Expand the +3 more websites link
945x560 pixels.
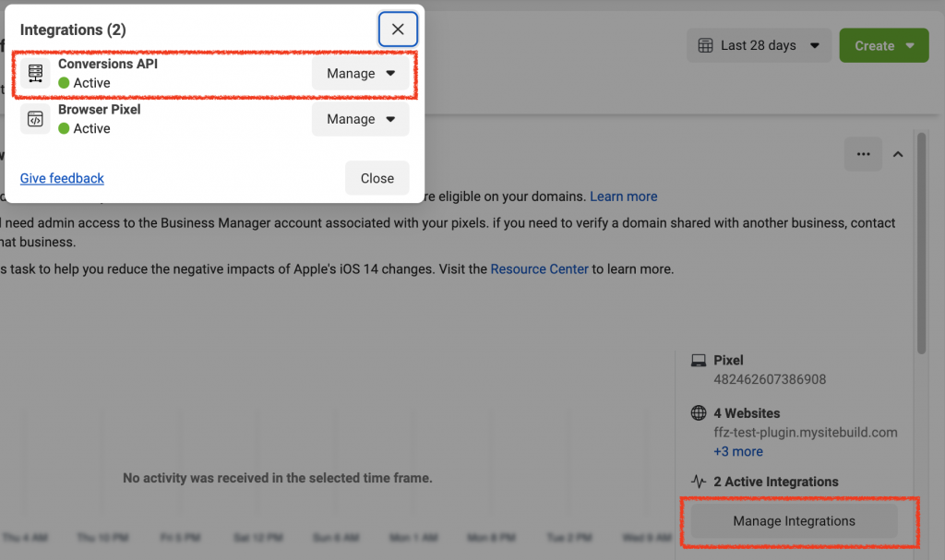[x=737, y=451]
